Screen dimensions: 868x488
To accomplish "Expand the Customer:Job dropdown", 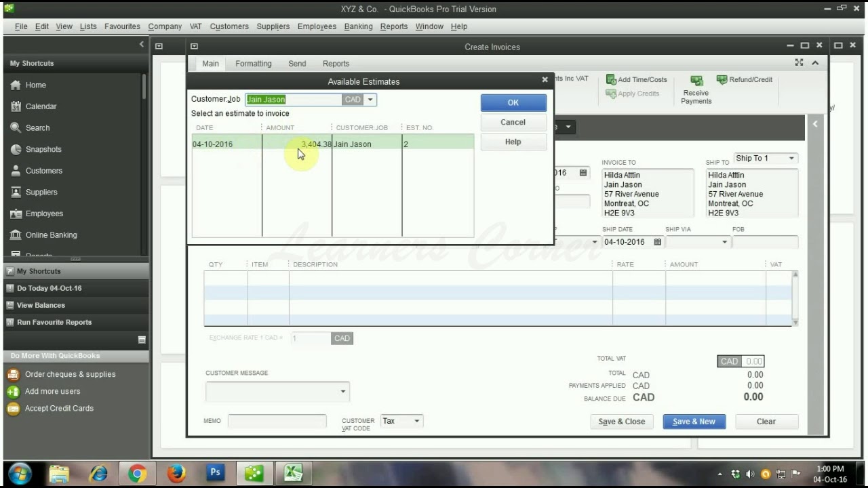I will (x=370, y=100).
